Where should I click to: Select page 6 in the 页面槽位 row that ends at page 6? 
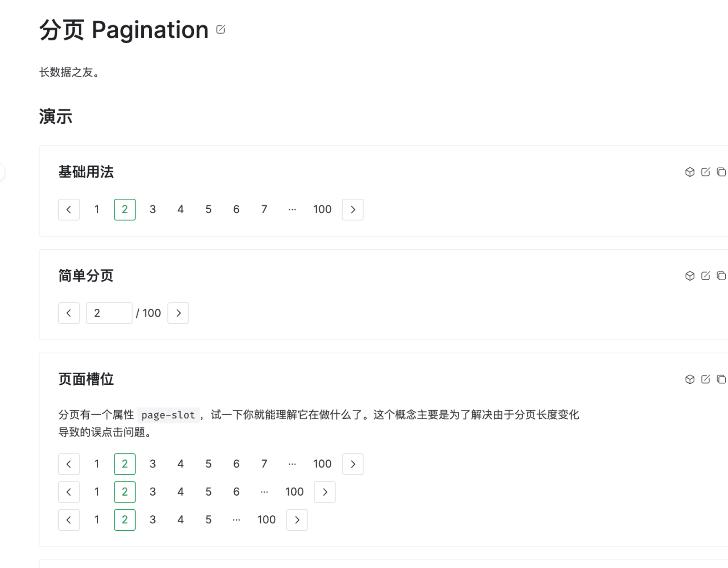(236, 492)
